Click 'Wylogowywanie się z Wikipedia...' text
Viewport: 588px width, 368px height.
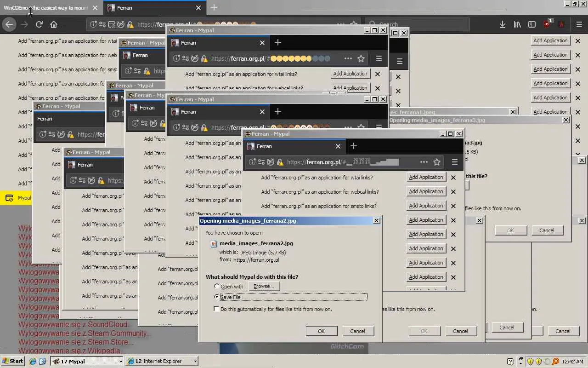tap(72, 351)
